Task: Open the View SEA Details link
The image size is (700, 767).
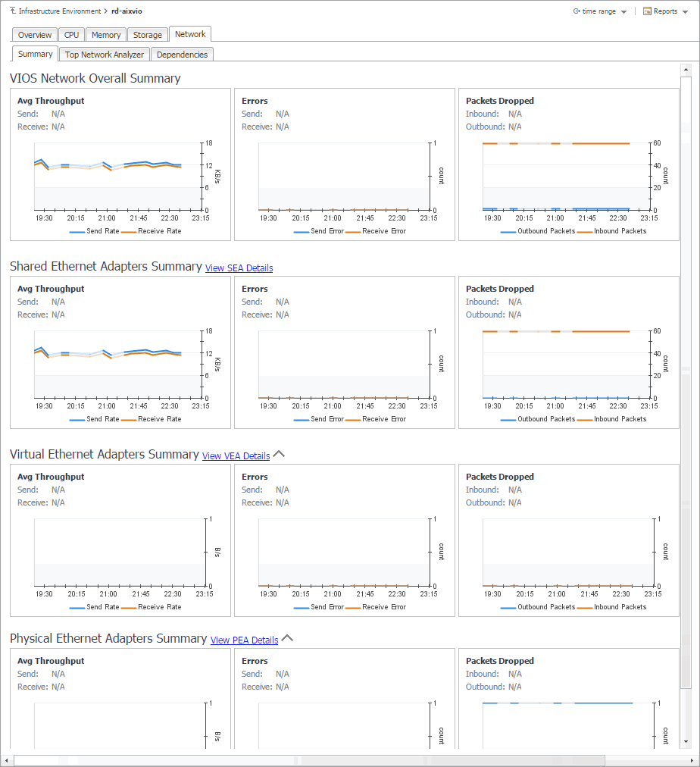Action: [x=239, y=268]
